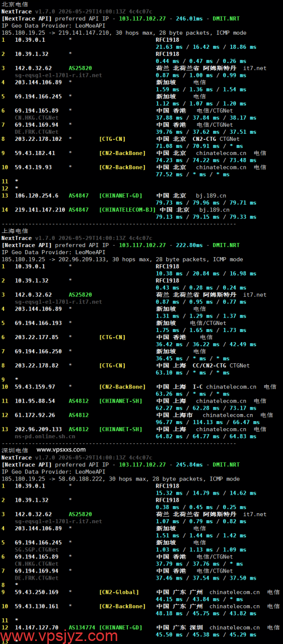Select the [CN2-Global] tag
Image resolution: width=283 pixels, height=644 pixels.
coord(119,592)
